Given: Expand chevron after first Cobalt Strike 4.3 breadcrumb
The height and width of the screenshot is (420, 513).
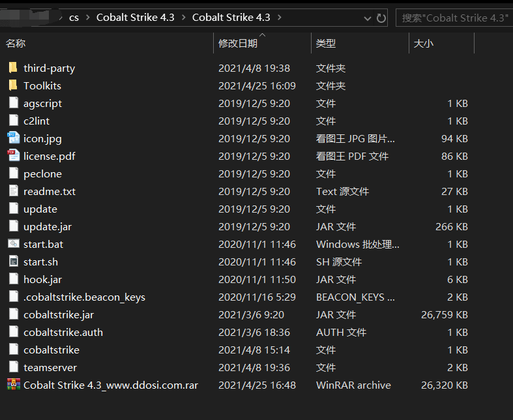Looking at the screenshot, I should pos(184,18).
